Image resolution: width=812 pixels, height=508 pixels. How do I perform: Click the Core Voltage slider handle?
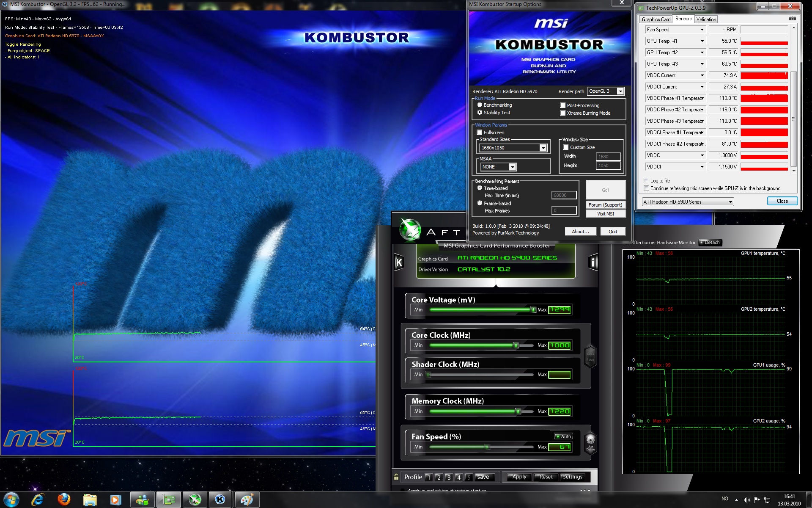(533, 310)
